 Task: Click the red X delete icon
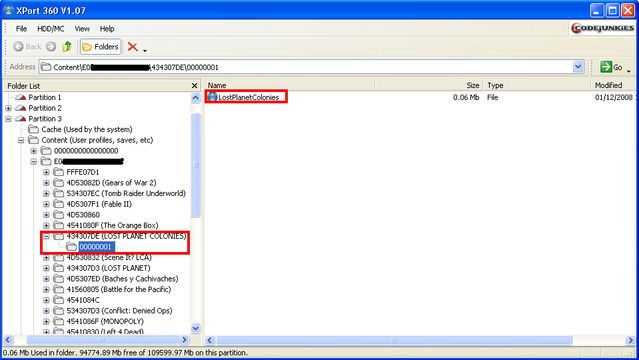point(132,47)
